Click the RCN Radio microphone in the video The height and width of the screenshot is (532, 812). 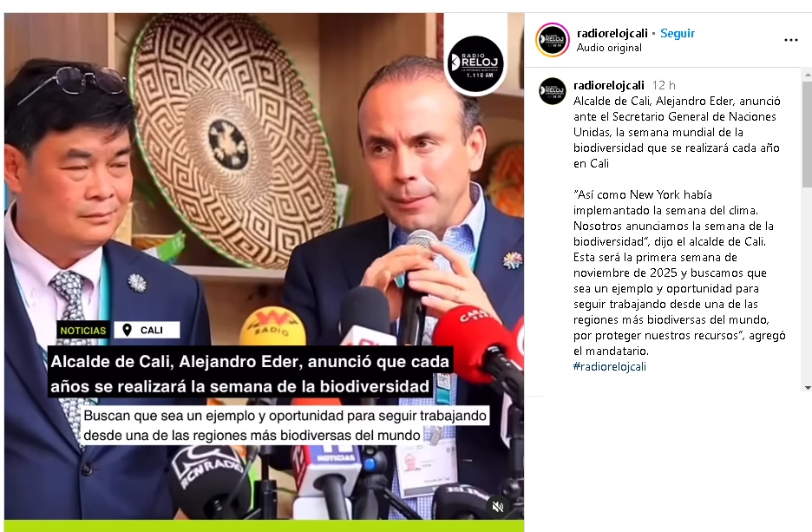209,481
